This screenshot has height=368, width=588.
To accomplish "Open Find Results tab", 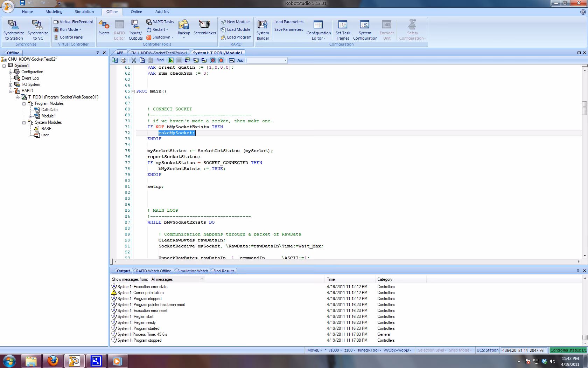I will (x=224, y=271).
